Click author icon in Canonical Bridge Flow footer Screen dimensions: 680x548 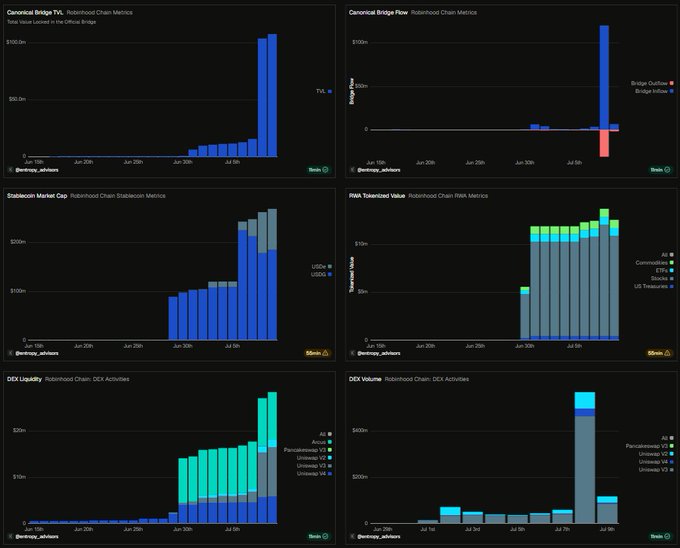click(353, 170)
